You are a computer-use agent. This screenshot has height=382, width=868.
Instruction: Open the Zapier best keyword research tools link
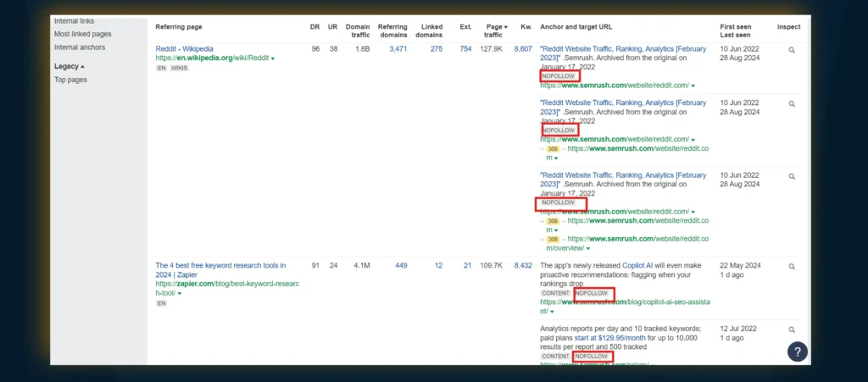click(x=220, y=265)
